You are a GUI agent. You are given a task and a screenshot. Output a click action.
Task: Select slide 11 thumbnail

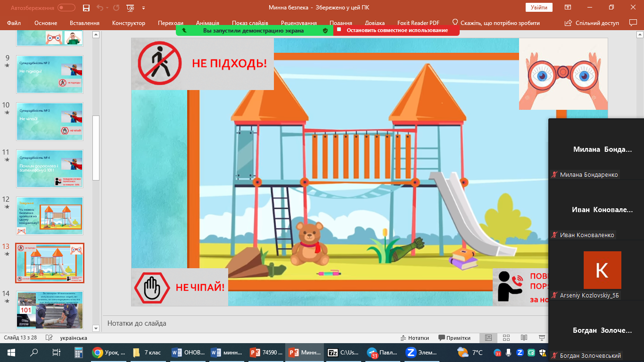(50, 169)
